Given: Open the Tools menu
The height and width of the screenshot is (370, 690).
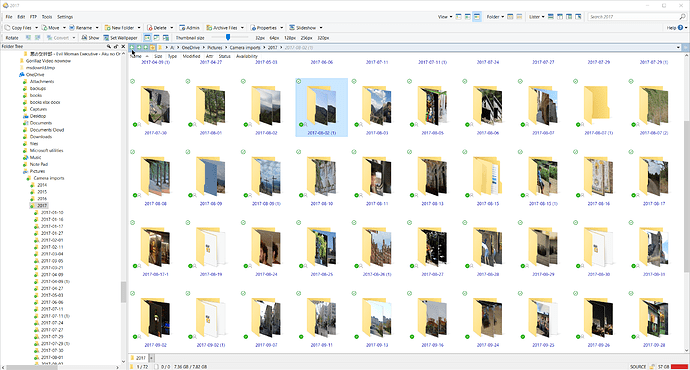Looking at the screenshot, I should coord(47,17).
